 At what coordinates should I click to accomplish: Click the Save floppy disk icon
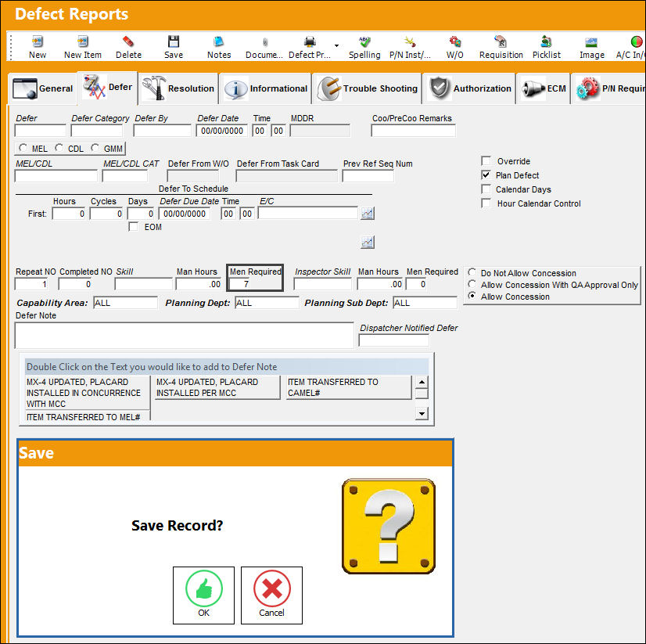[x=174, y=41]
